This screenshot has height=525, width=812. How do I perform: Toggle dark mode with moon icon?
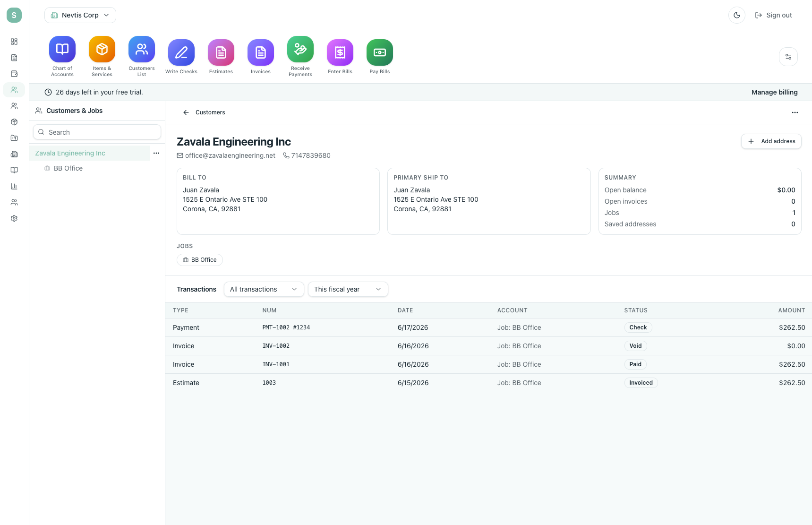tap(737, 15)
